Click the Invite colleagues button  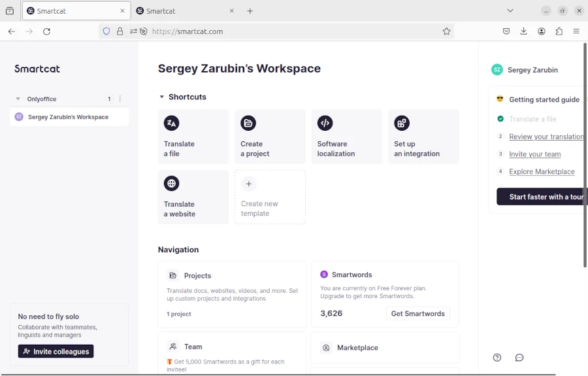[x=56, y=351]
